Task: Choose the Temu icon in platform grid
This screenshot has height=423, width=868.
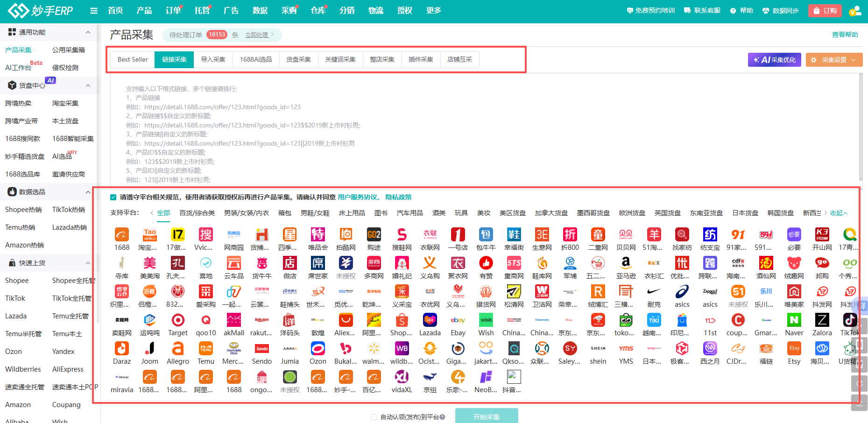Action: 206,348
